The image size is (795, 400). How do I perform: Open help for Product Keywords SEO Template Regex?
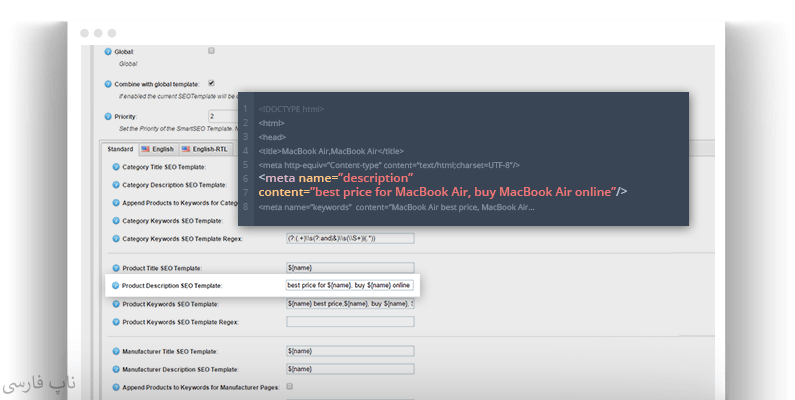(x=116, y=322)
